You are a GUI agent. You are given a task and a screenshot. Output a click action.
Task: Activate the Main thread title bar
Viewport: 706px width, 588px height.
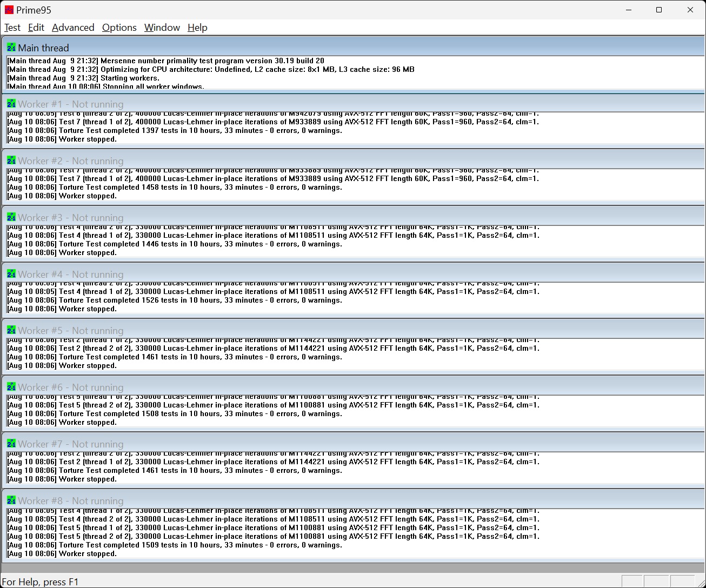tap(354, 47)
